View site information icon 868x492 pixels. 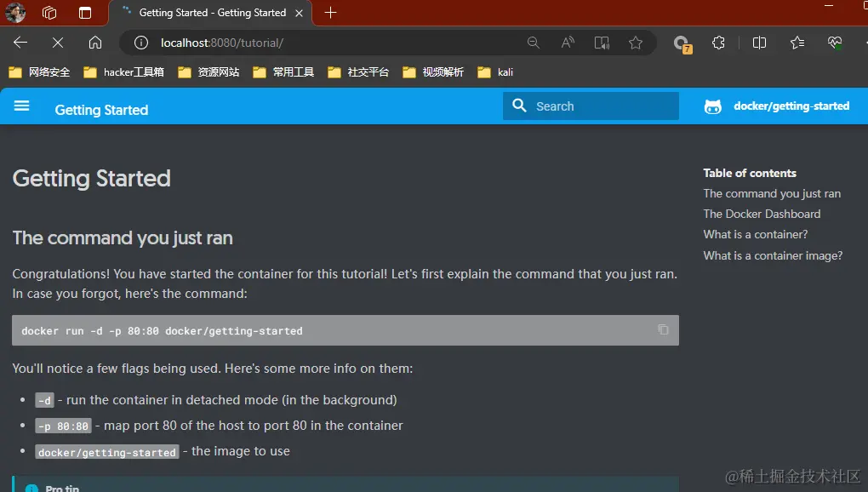(141, 43)
